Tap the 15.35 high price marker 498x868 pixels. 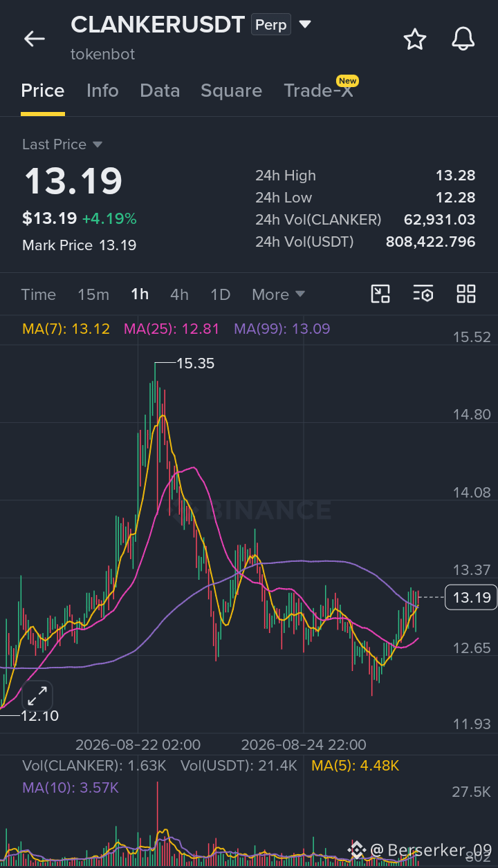point(196,363)
